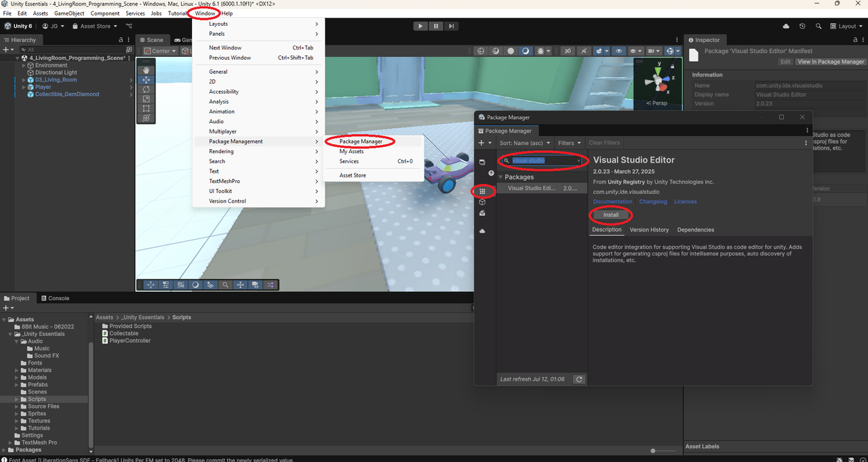The height and width of the screenshot is (462, 868).
Task: Click the camera overlay icon in bottom toolbar
Action: coord(255,285)
